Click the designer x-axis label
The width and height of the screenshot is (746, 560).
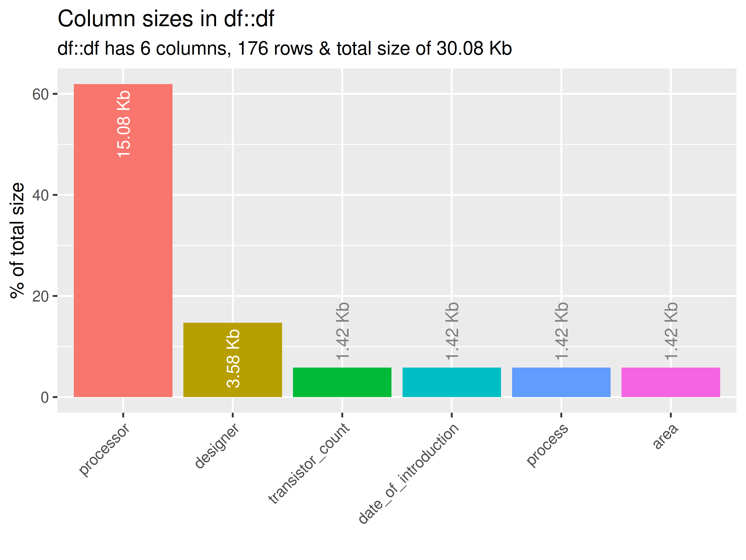(217, 446)
